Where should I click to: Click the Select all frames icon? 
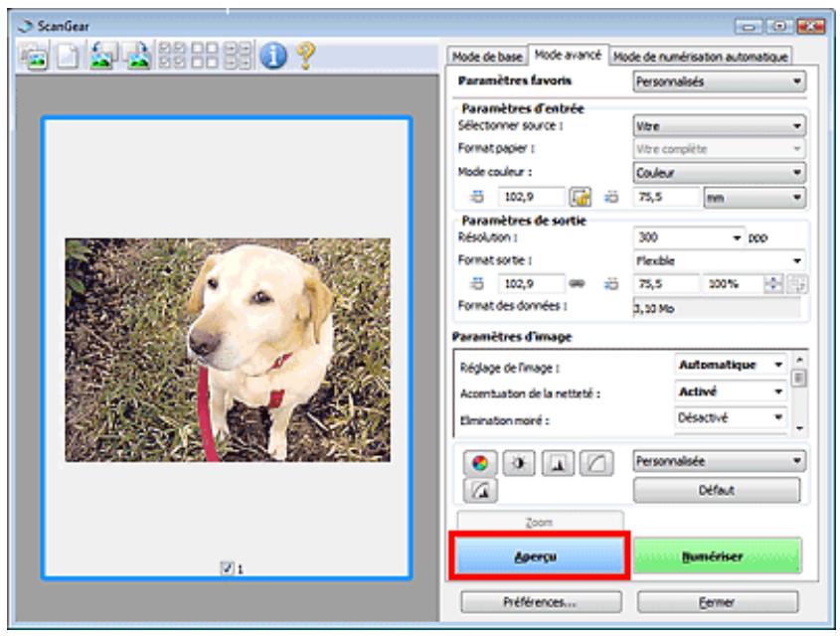[172, 56]
